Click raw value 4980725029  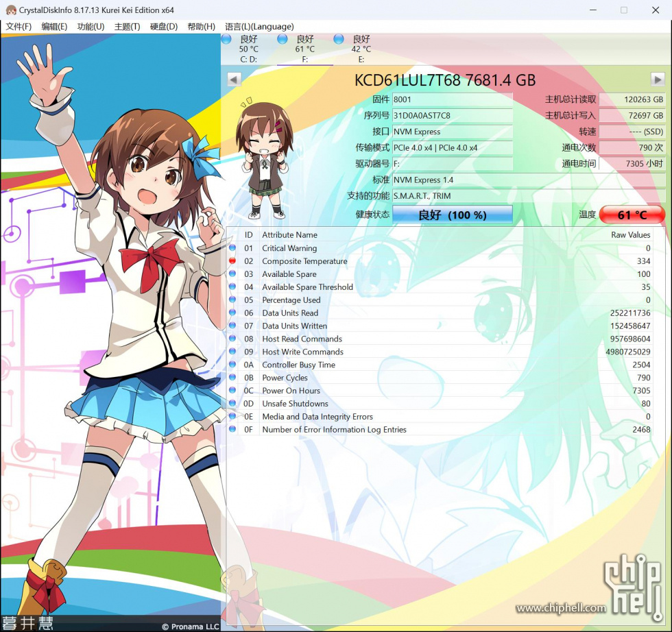[628, 352]
